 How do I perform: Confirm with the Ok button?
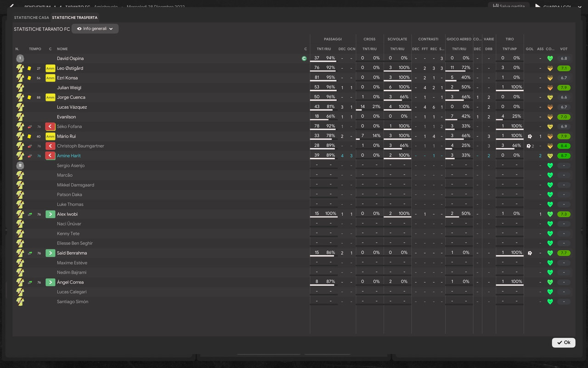pyautogui.click(x=564, y=343)
